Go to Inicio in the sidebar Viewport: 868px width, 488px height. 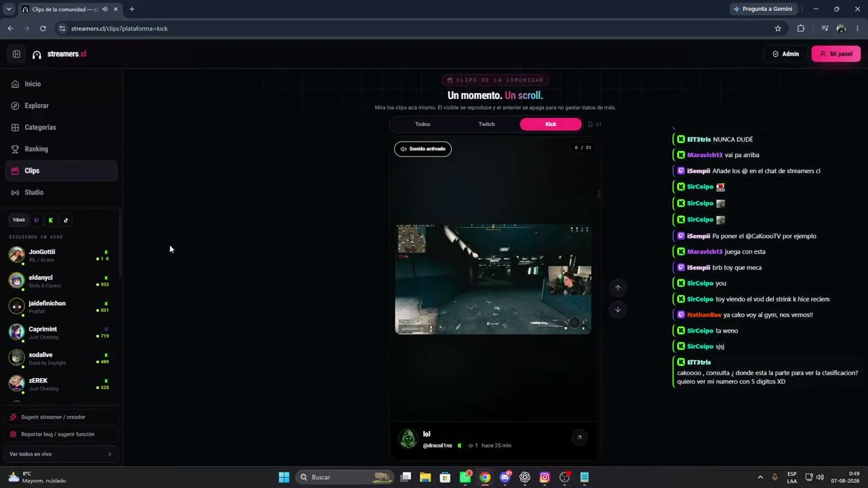point(61,84)
